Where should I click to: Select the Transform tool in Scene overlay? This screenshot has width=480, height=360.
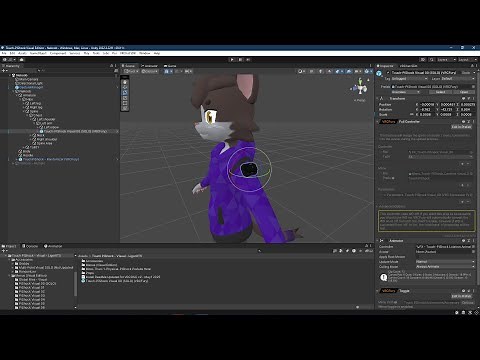coord(125,108)
